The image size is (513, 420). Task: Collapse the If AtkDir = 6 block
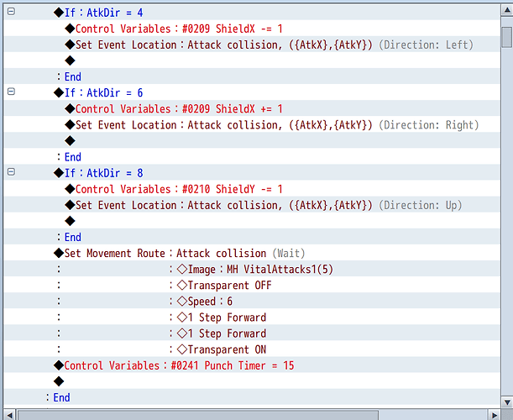point(11,92)
